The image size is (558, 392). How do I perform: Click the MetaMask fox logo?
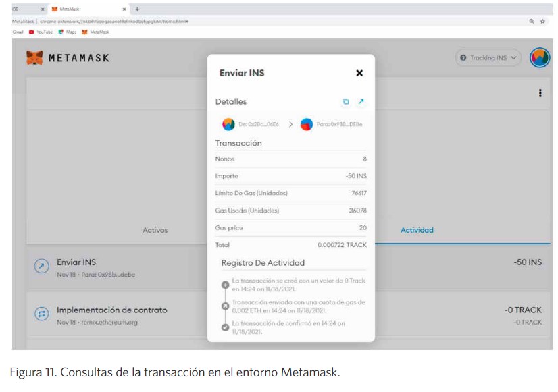tap(34, 57)
